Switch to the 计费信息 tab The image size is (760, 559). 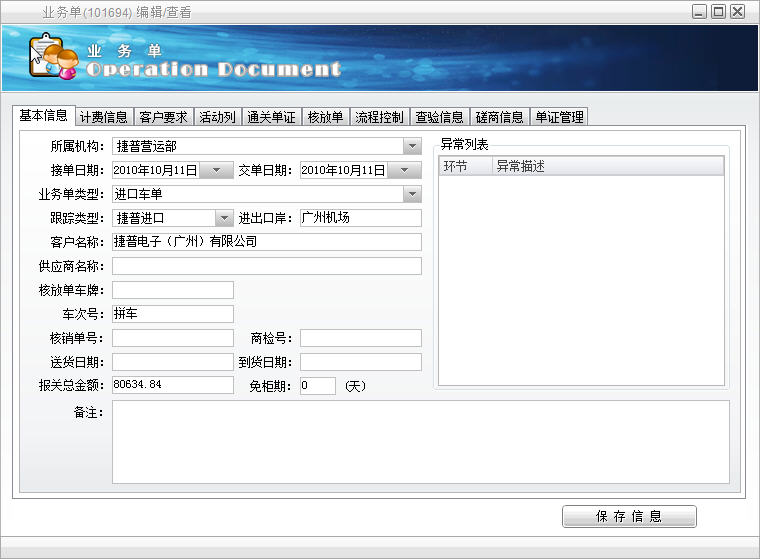pyautogui.click(x=103, y=117)
